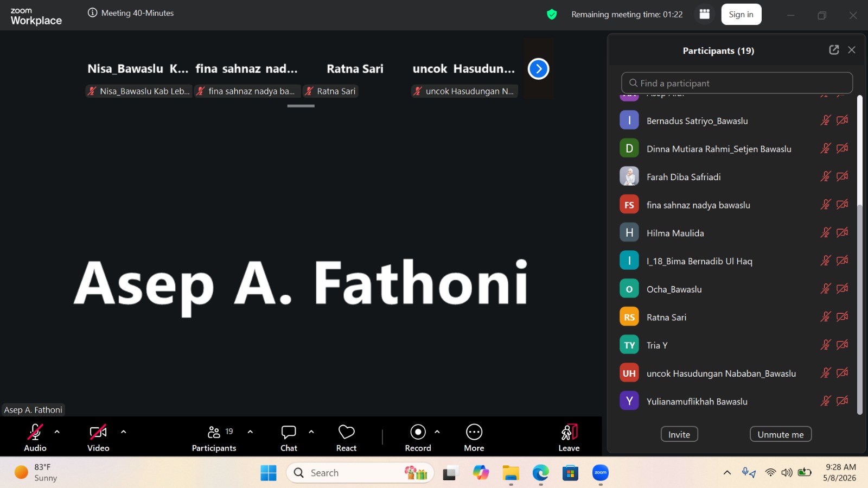Viewport: 868px width, 488px height.
Task: Open Microsoft Edge from taskbar
Action: tap(540, 473)
